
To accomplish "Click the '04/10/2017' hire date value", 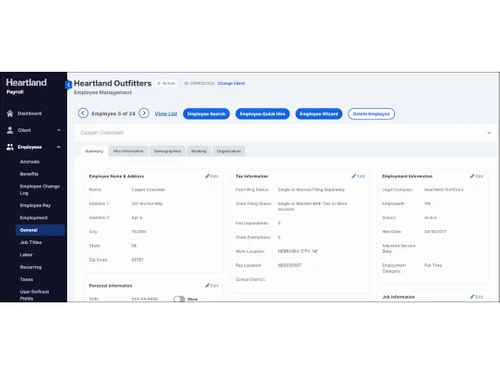I will coord(435,232).
